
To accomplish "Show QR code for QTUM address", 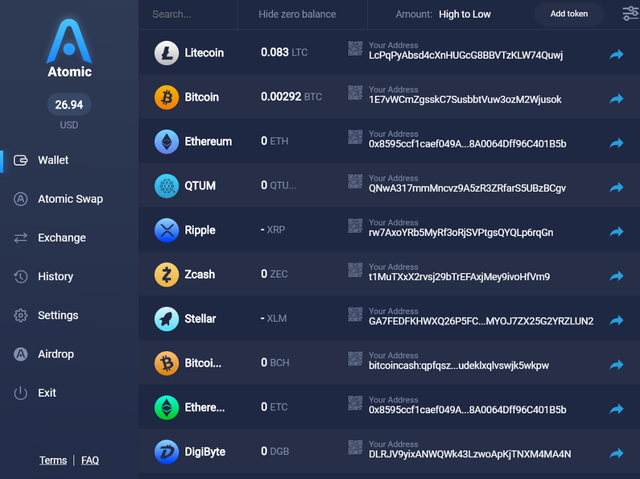I will coord(355,181).
